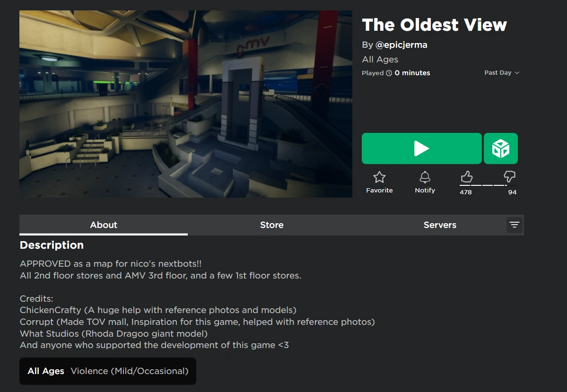Click the mall game thumbnail image
This screenshot has height=392, width=567.
coord(186,104)
